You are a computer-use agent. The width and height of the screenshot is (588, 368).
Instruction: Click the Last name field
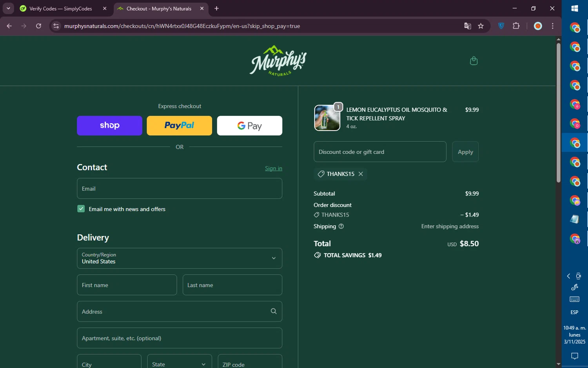232,285
